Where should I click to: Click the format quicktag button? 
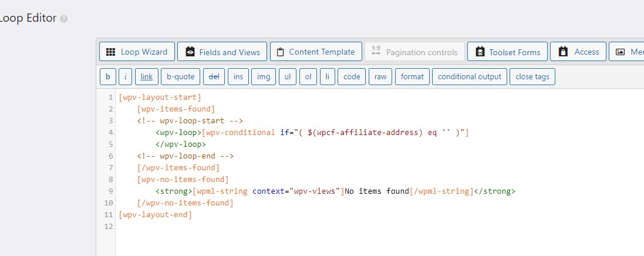[x=412, y=76]
